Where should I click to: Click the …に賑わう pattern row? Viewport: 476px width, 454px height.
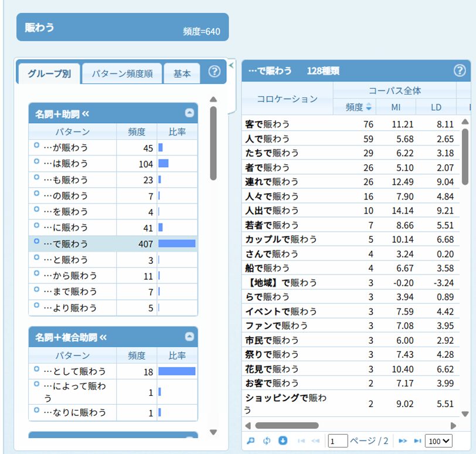click(66, 227)
